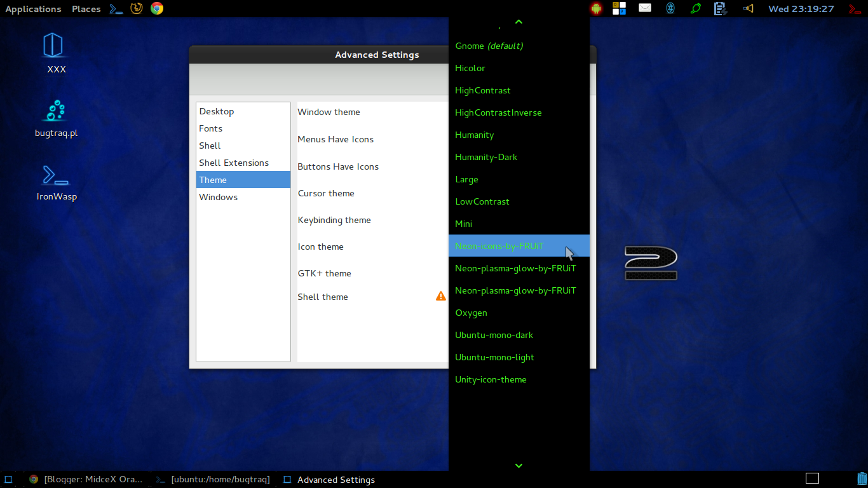This screenshot has width=868, height=488.
Task: Click the clock showing Wed 23:19:27
Action: click(x=801, y=9)
